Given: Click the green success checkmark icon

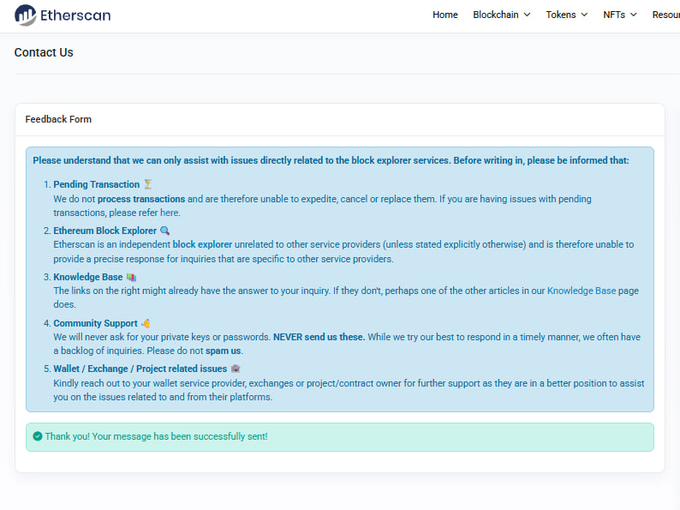Looking at the screenshot, I should 38,436.
